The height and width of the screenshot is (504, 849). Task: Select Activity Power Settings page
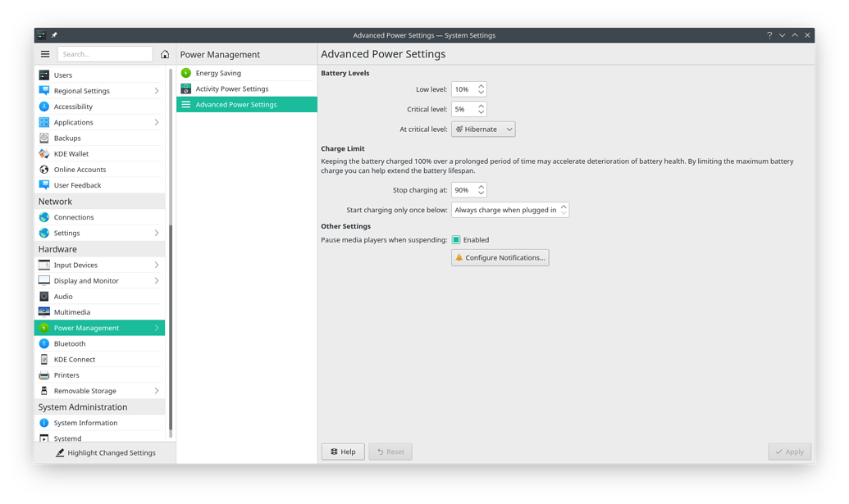click(x=247, y=89)
